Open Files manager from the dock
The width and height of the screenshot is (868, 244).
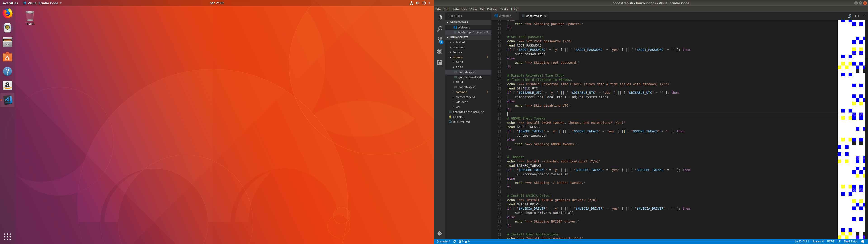(7, 42)
